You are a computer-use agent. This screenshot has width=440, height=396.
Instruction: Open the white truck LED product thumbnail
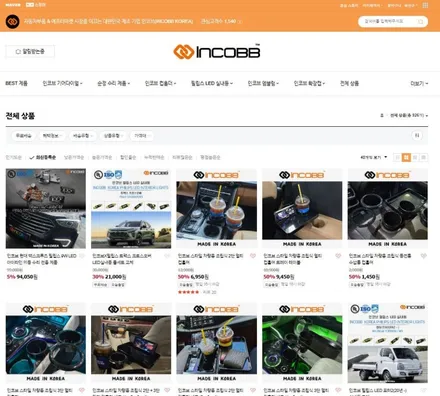(388, 343)
